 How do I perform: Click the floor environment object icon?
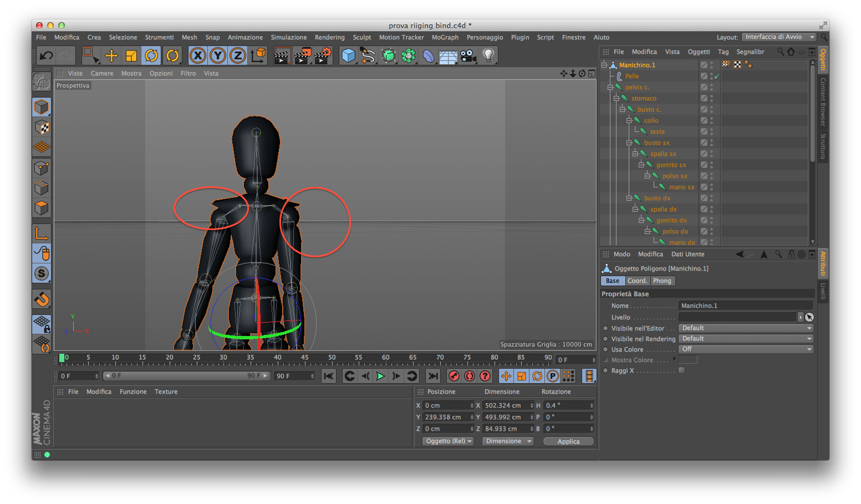448,56
